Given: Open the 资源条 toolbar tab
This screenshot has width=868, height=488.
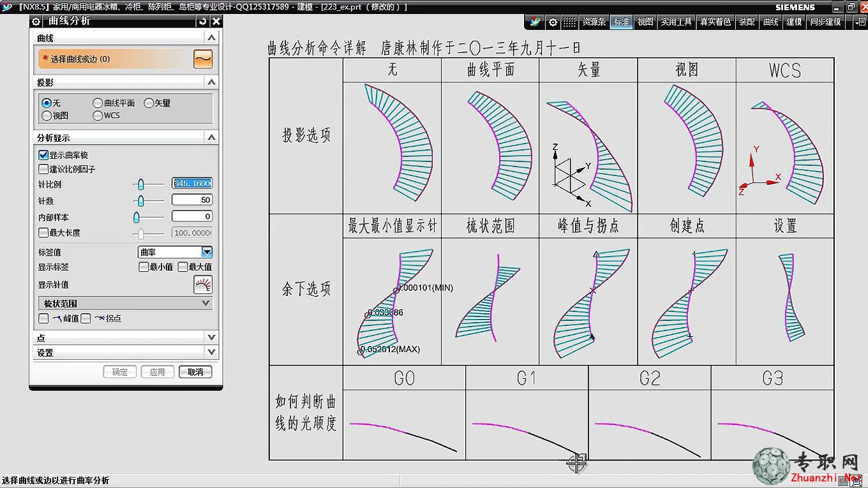Looking at the screenshot, I should coord(594,22).
